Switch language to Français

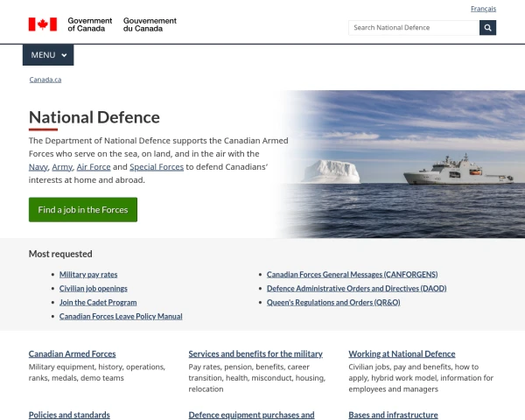pos(483,9)
